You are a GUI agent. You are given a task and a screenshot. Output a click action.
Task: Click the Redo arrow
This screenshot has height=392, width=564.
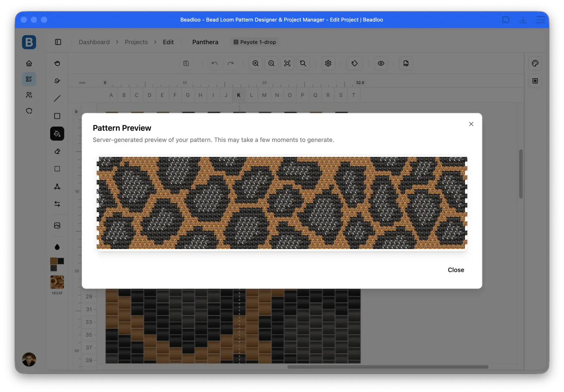click(x=231, y=63)
